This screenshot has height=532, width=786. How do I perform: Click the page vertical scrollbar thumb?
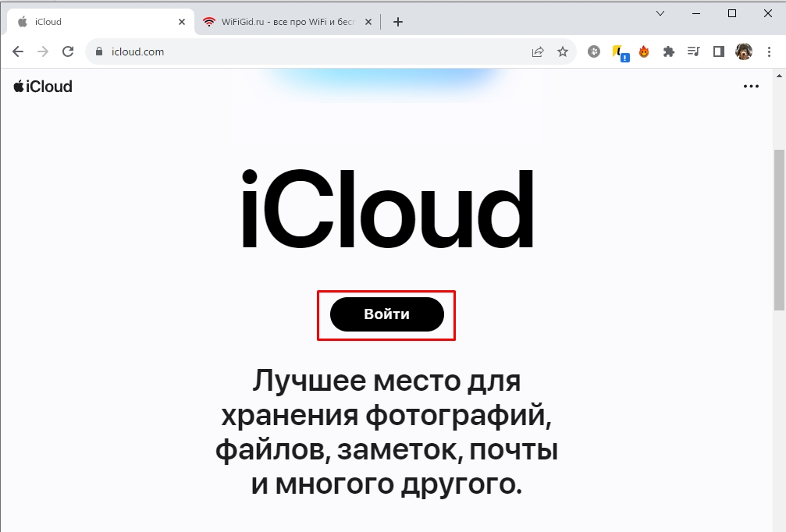point(780,230)
